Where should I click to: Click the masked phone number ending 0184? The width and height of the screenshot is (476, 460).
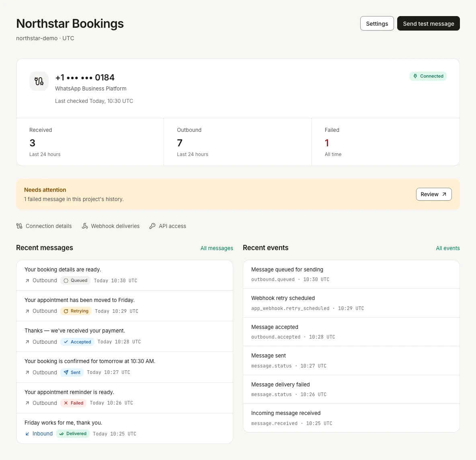pos(85,78)
